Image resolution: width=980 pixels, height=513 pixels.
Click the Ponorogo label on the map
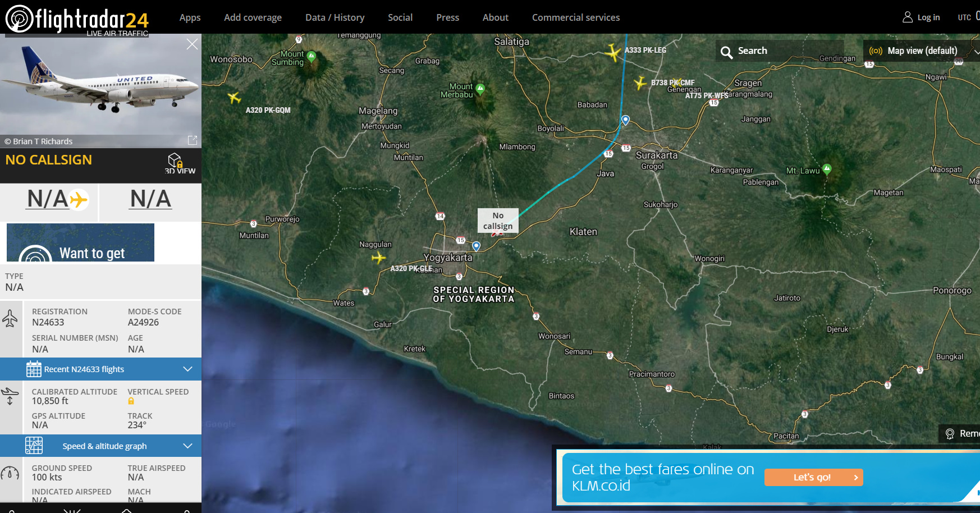pyautogui.click(x=952, y=290)
